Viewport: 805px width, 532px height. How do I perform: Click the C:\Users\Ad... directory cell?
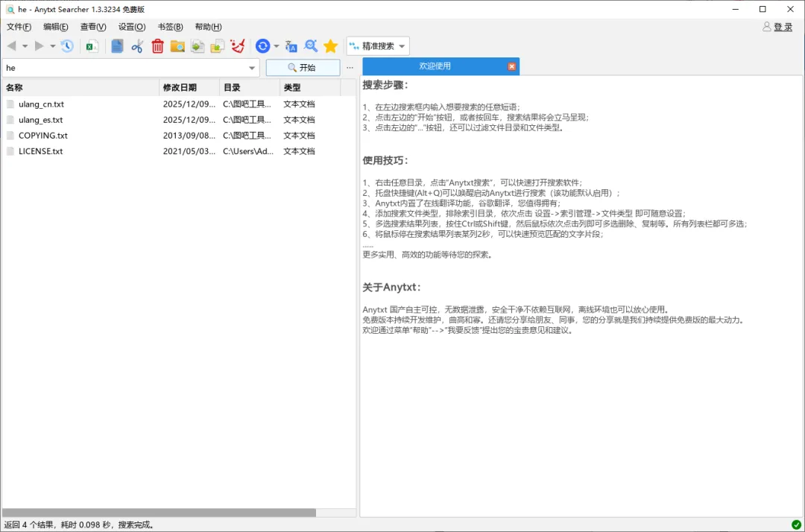[248, 151]
